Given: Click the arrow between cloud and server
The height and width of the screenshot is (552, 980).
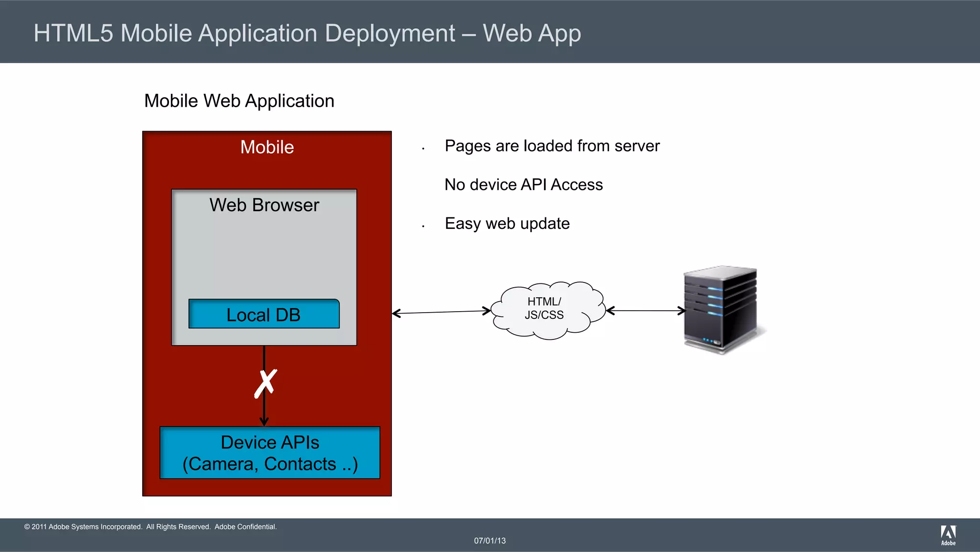Looking at the screenshot, I should [x=646, y=311].
